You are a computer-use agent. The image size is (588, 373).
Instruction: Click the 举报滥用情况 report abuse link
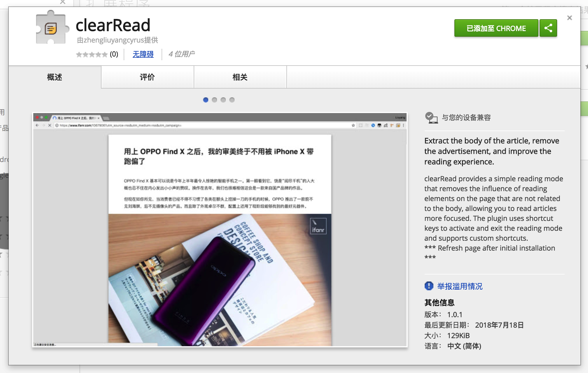tap(460, 286)
